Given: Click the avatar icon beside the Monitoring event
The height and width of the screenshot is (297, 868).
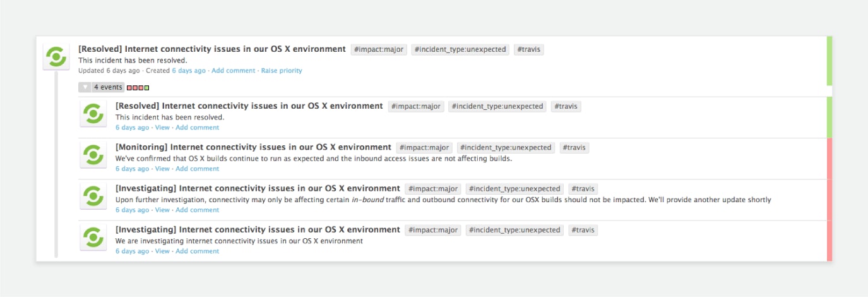Looking at the screenshot, I should point(93,155).
